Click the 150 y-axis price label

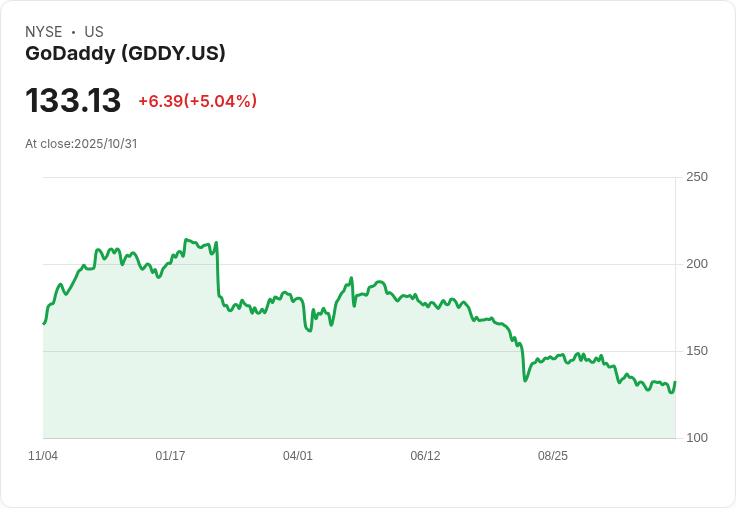point(696,351)
